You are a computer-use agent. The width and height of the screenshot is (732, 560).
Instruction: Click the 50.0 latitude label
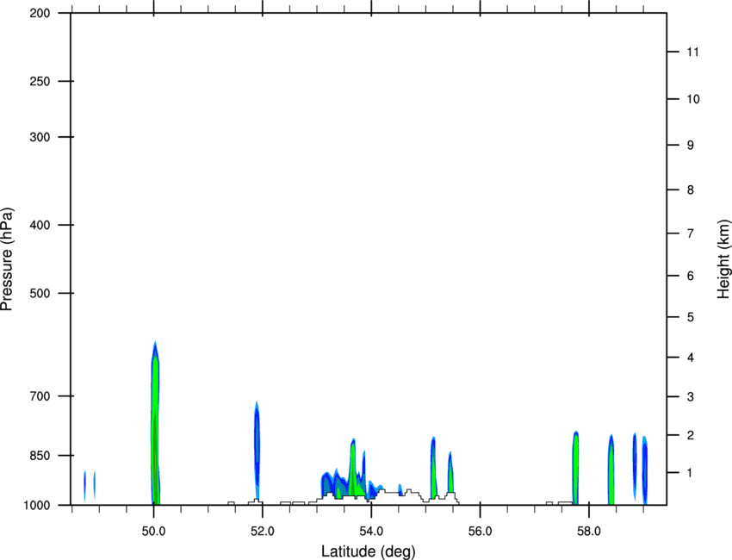(153, 532)
